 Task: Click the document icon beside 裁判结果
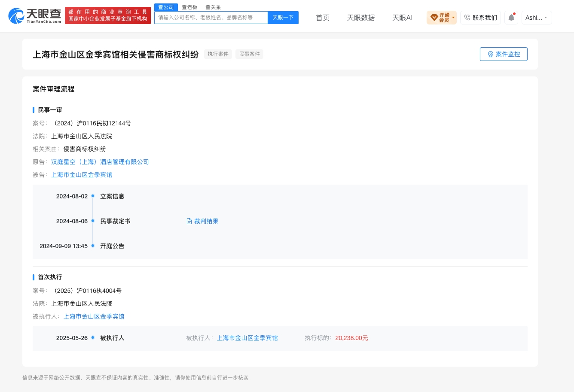click(x=189, y=221)
